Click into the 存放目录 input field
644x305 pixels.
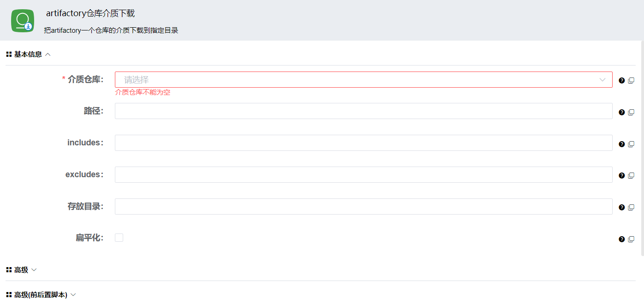(x=363, y=207)
